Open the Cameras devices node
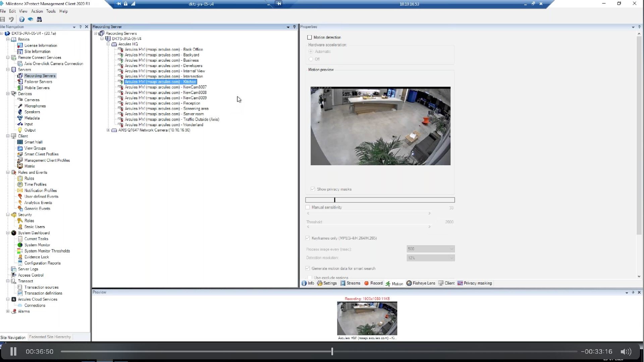The height and width of the screenshot is (362, 644). coord(32,100)
